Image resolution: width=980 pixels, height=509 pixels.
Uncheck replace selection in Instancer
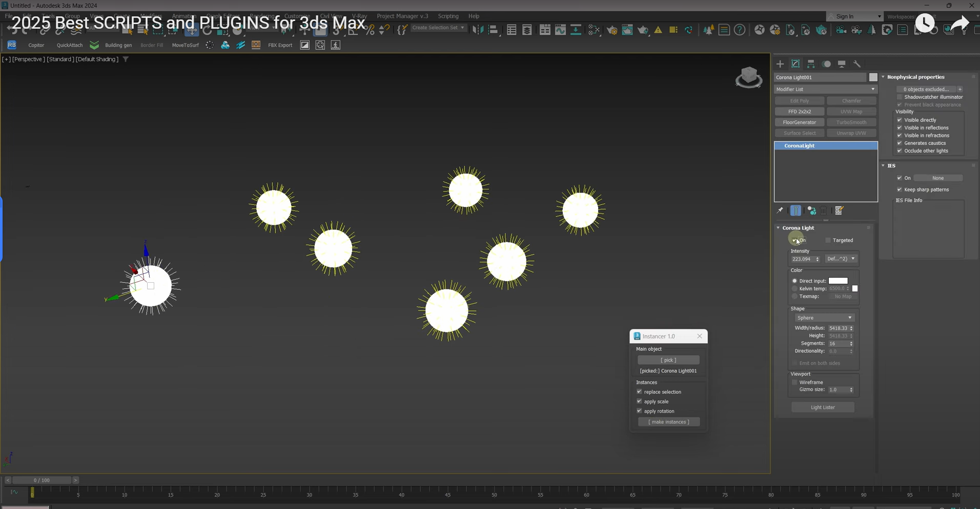[639, 392]
